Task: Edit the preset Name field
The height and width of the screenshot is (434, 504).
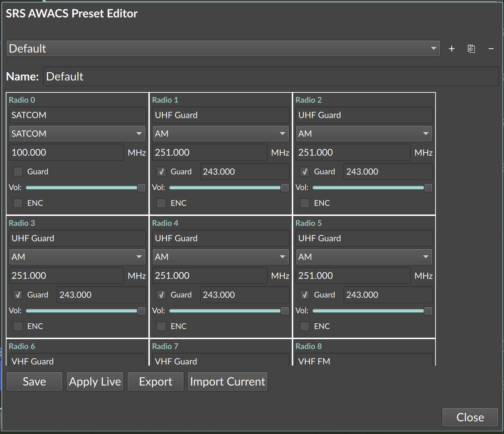Action: coord(271,76)
